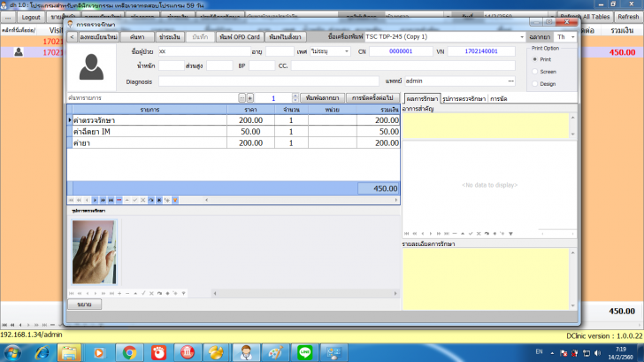Click the hand treatment photo thumbnail

pyautogui.click(x=94, y=252)
